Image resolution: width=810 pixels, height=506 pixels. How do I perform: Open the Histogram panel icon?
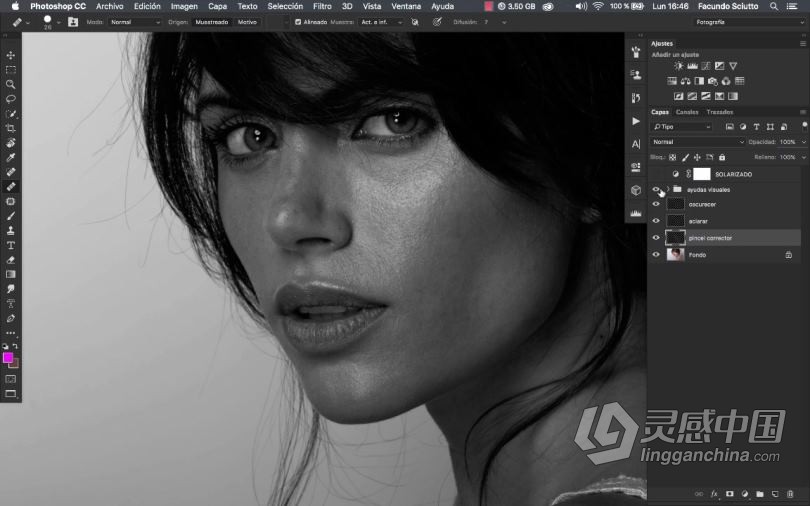coord(636,213)
